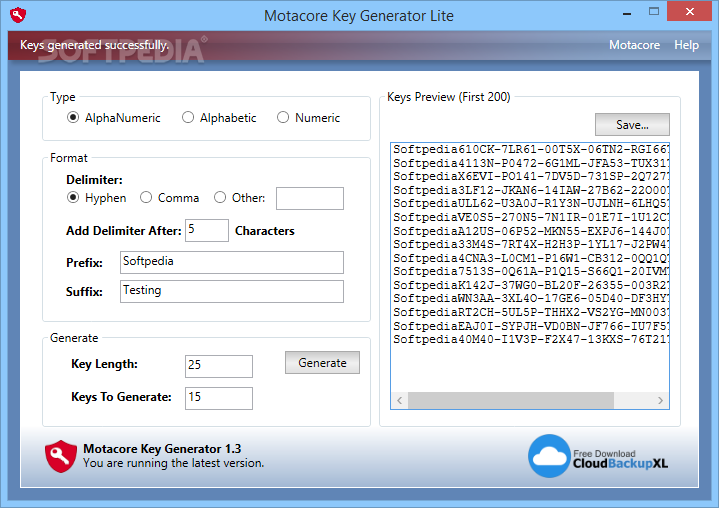Choose Hyphen as the delimiter
The image size is (719, 508).
click(x=96, y=198)
